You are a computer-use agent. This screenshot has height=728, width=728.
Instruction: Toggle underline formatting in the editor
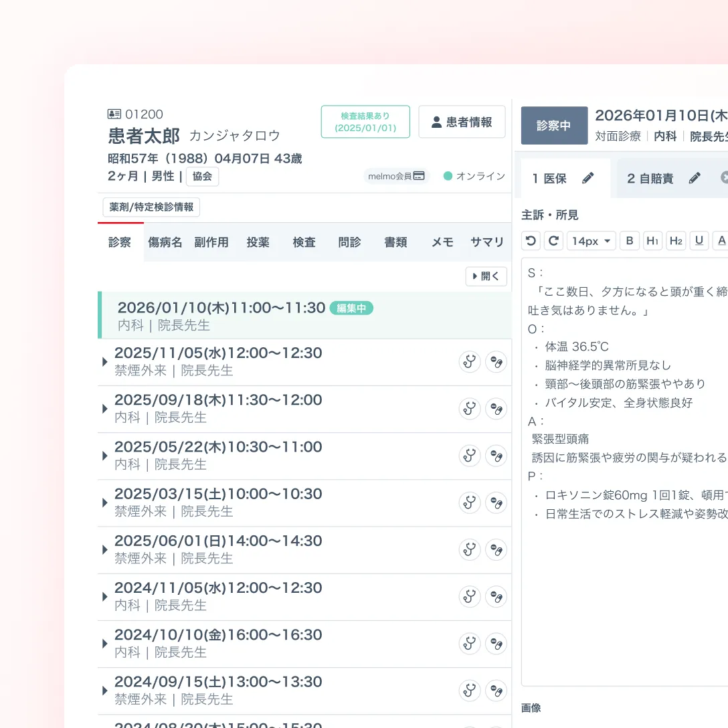point(699,241)
